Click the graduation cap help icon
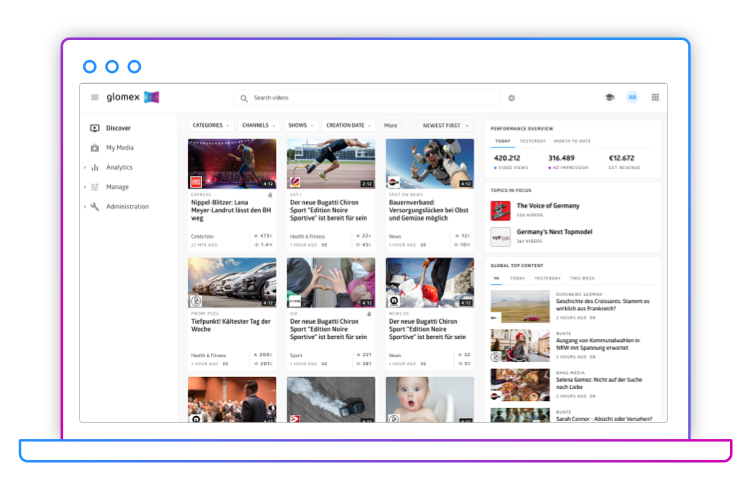The width and height of the screenshot is (750, 500). (609, 97)
